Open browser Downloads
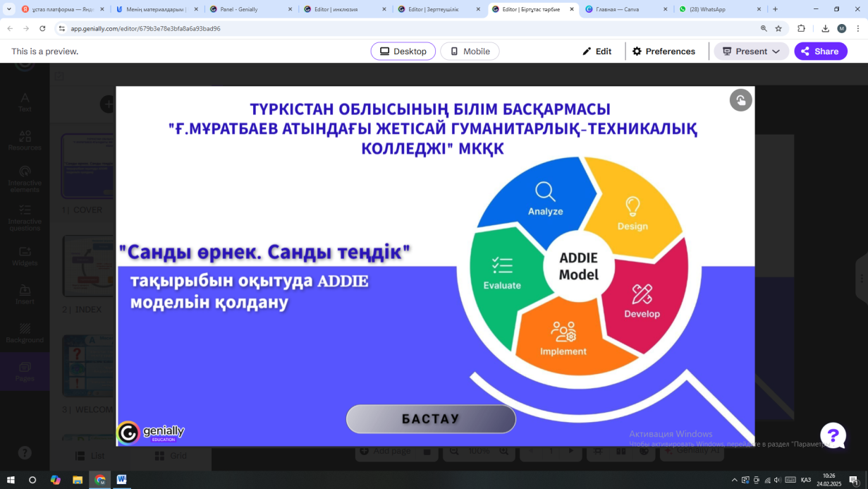The height and width of the screenshot is (489, 868). pyautogui.click(x=825, y=28)
